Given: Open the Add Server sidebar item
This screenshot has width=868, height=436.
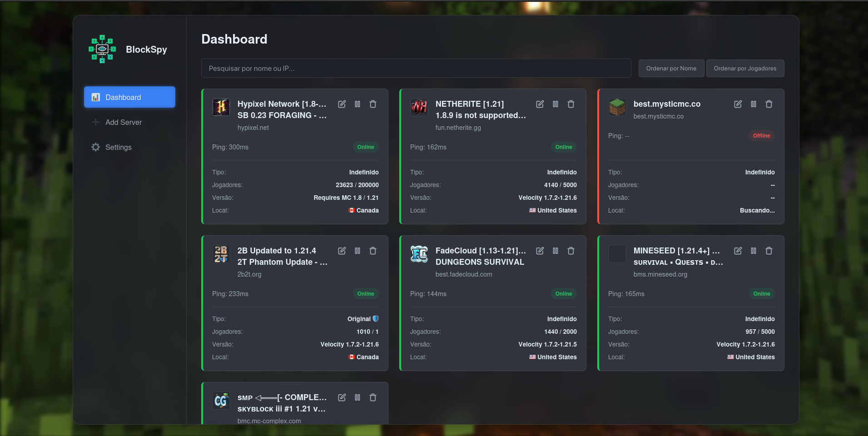Looking at the screenshot, I should [x=129, y=122].
